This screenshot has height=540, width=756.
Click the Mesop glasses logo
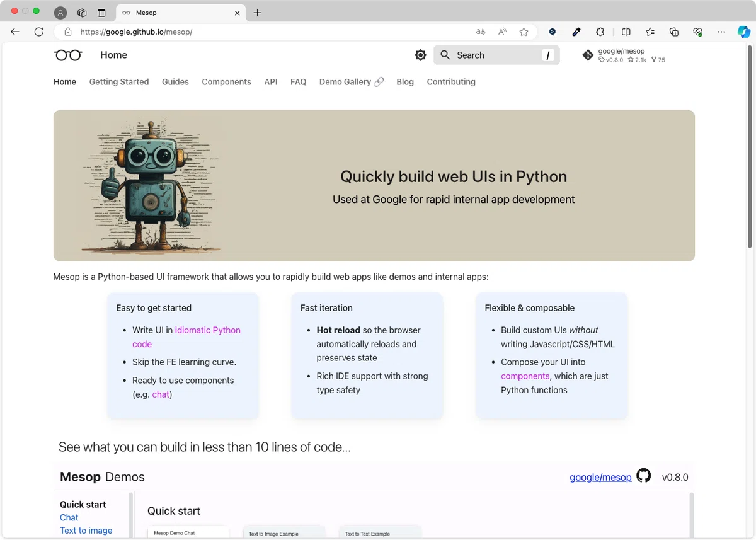point(68,55)
